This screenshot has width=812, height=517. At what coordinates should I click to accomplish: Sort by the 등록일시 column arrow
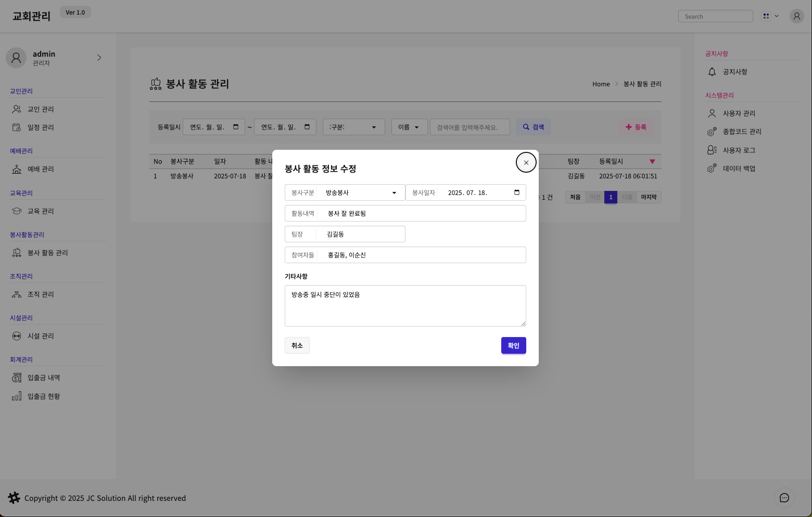[x=652, y=162]
